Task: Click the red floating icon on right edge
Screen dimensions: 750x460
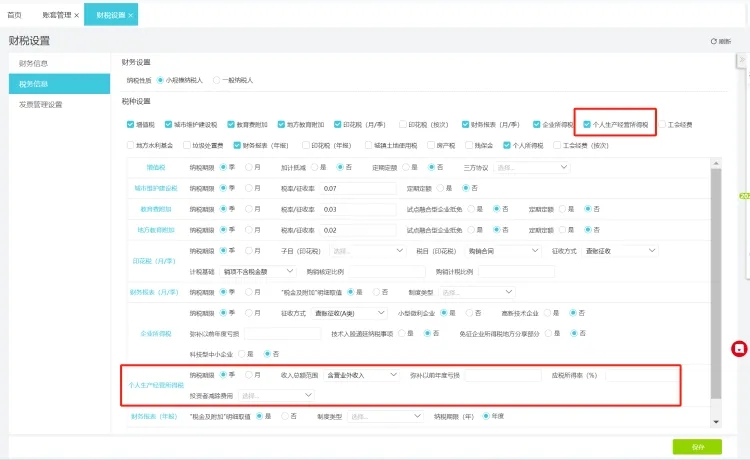Action: pos(738,348)
